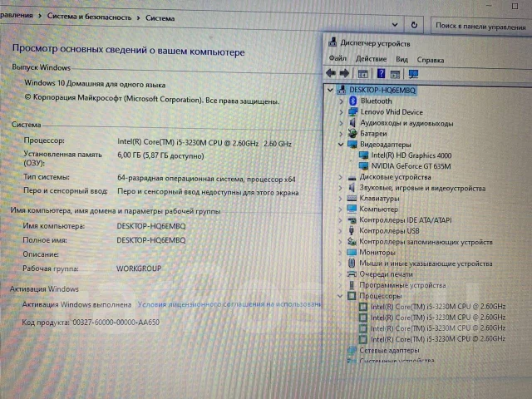Open the Файл menu
The image size is (532, 399).
(337, 58)
